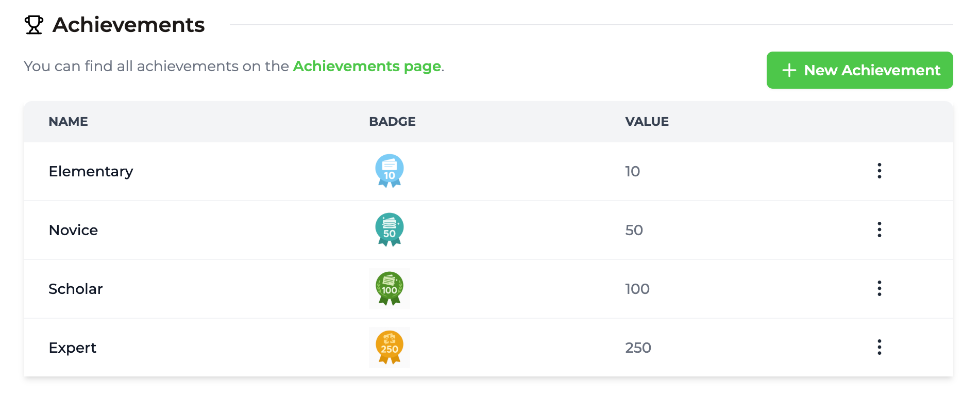The image size is (980, 394).
Task: Click the Novice teal badge icon
Action: (x=389, y=229)
